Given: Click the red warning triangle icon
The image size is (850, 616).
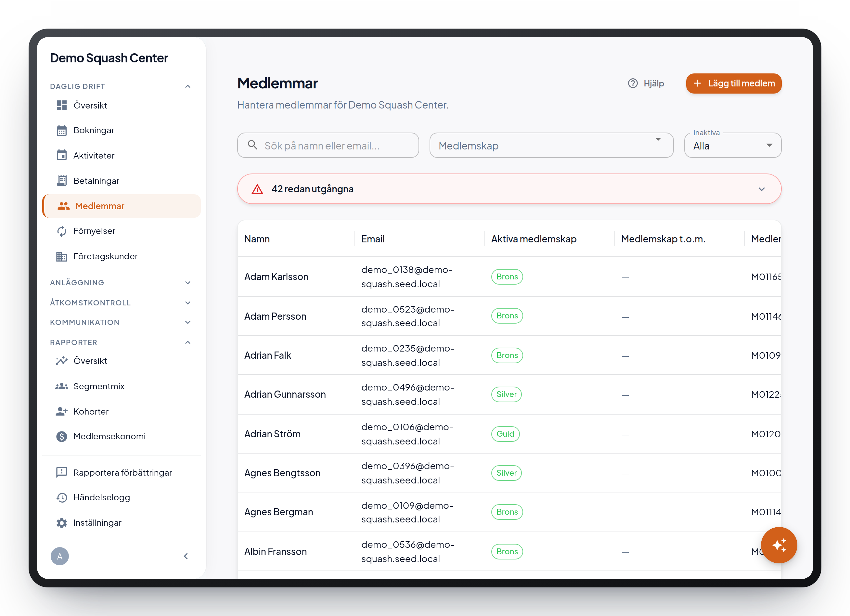Looking at the screenshot, I should coord(257,189).
